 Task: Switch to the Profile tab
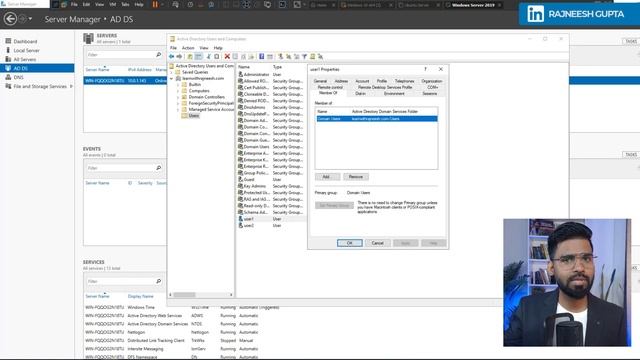(382, 81)
